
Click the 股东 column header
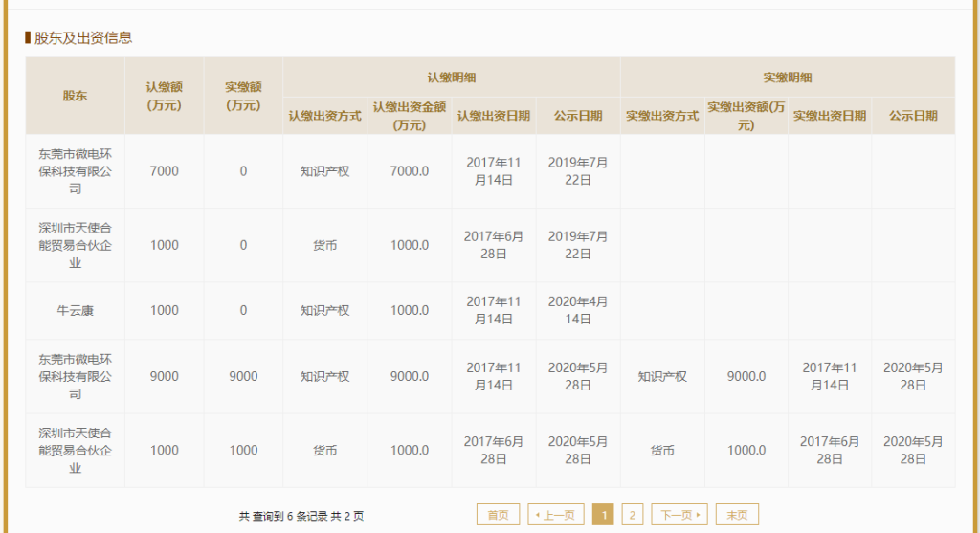(x=75, y=96)
